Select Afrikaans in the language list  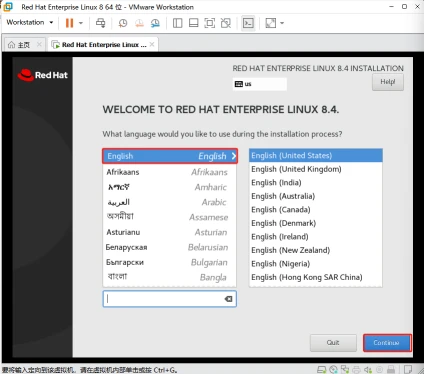click(169, 172)
